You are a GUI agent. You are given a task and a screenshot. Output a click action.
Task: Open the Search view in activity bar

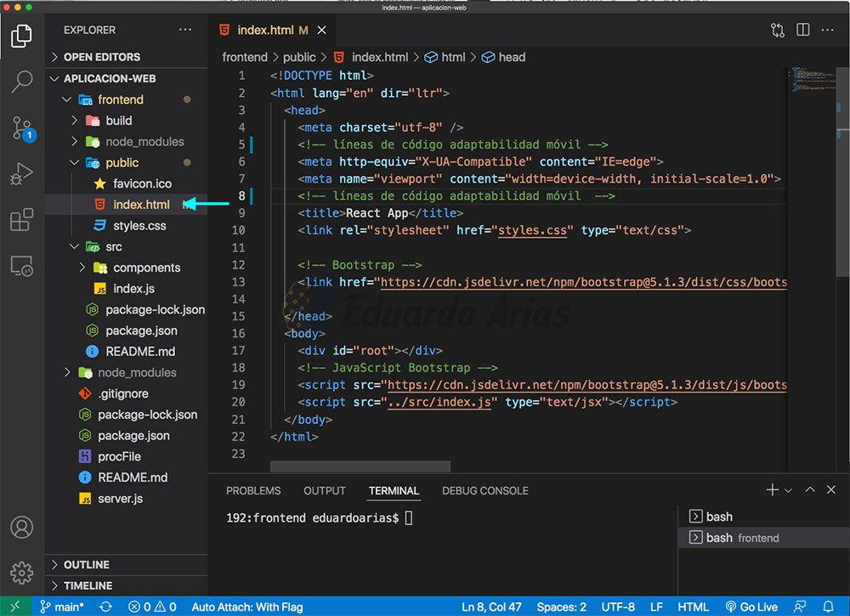coord(22,82)
